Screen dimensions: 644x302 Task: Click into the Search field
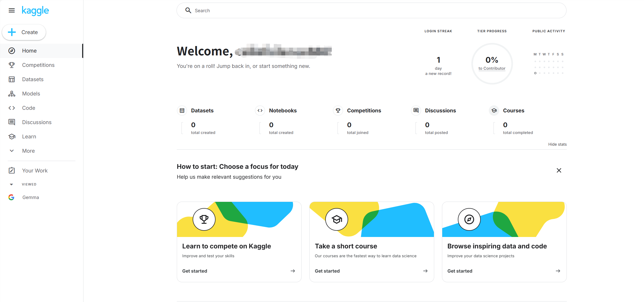tap(371, 11)
